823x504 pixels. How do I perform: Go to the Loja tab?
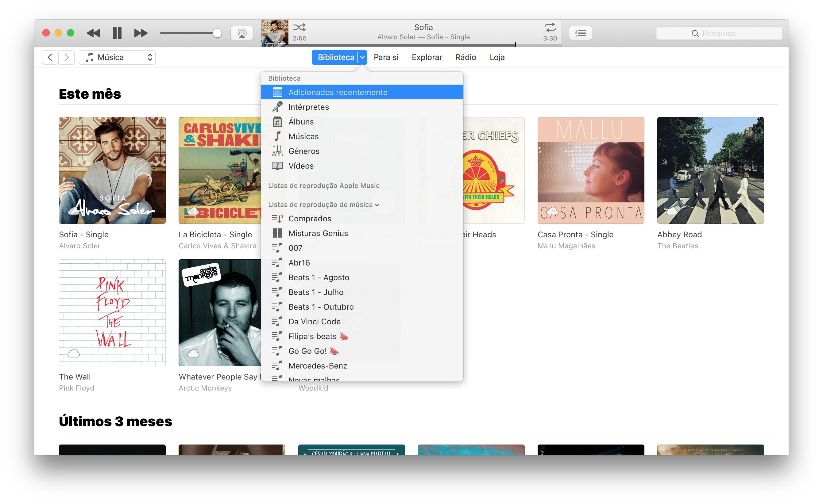coord(497,57)
